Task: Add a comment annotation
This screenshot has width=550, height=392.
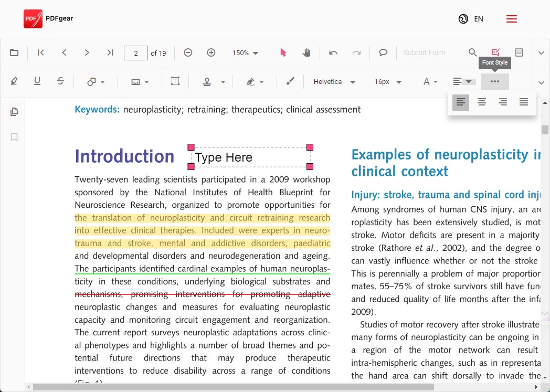Action: pos(383,52)
